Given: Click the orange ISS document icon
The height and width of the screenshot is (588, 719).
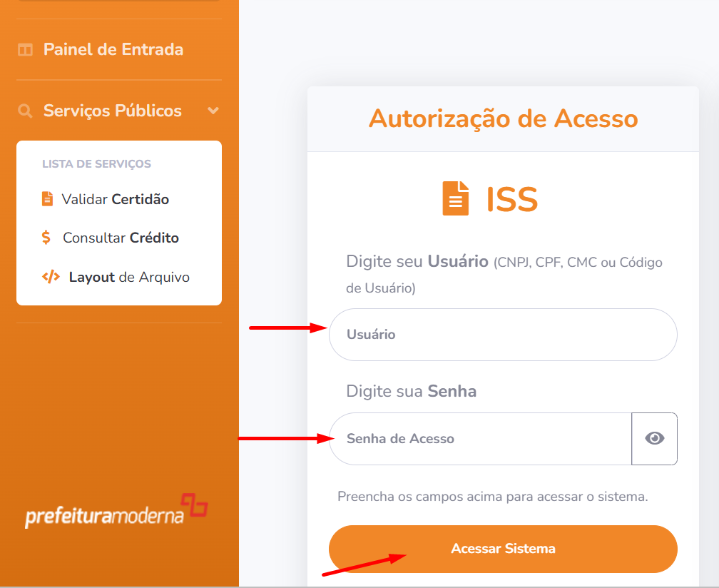Looking at the screenshot, I should click(455, 198).
